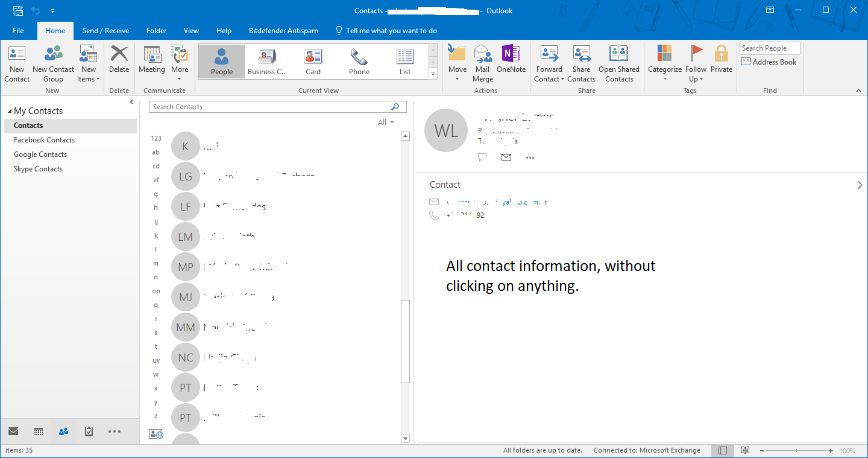Send contact to OneNote
This screenshot has width=868, height=458.
pyautogui.click(x=511, y=59)
